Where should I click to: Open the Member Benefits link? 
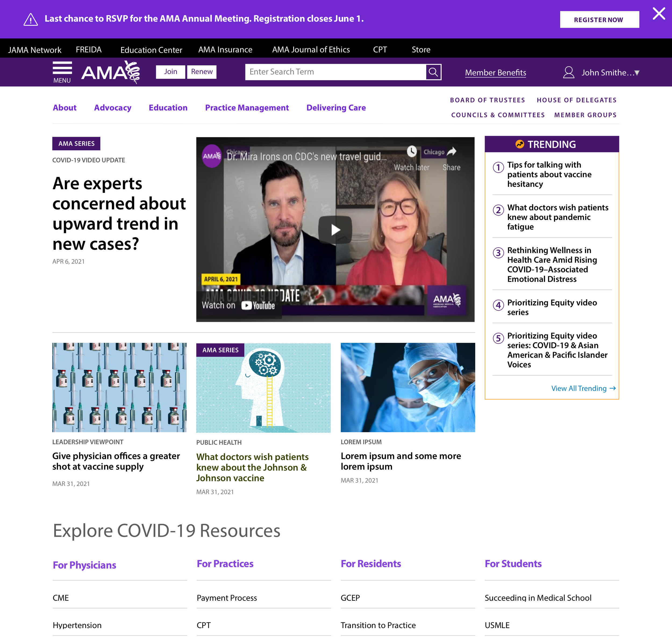(495, 72)
